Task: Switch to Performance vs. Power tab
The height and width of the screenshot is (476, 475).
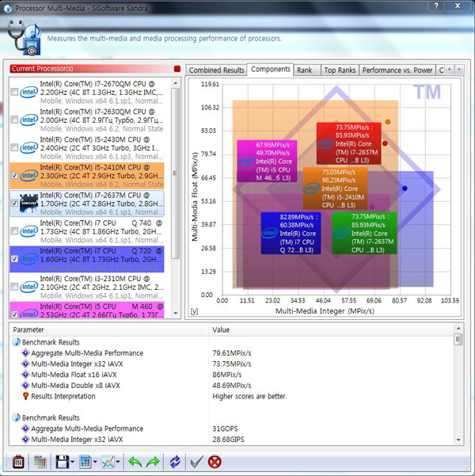Action: [397, 70]
